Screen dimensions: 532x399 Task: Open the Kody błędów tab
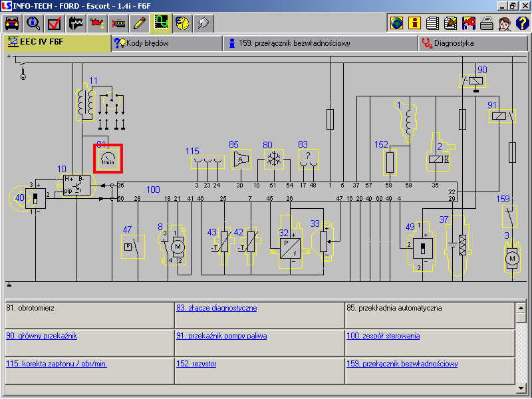167,43
